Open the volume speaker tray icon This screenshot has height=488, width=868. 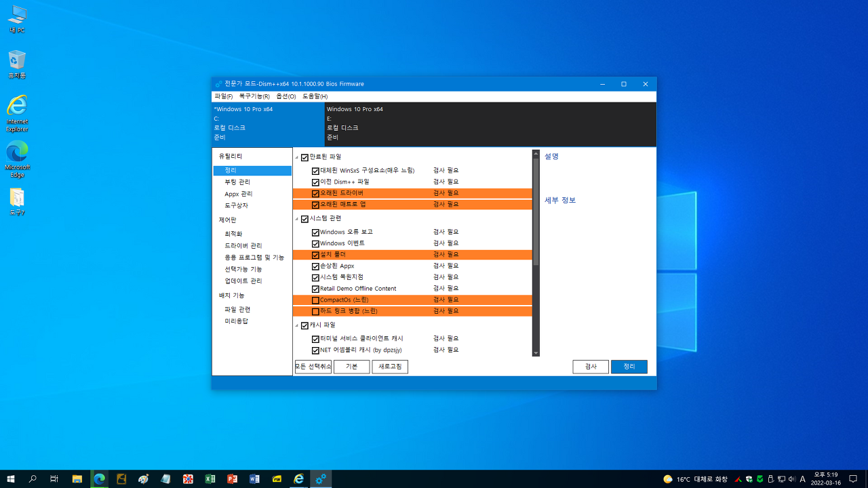coord(792,479)
